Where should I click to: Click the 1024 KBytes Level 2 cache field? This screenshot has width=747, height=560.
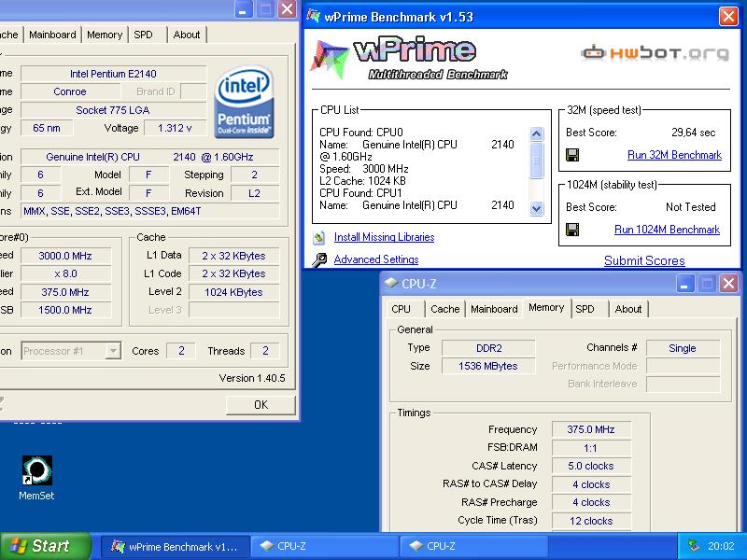[x=233, y=292]
